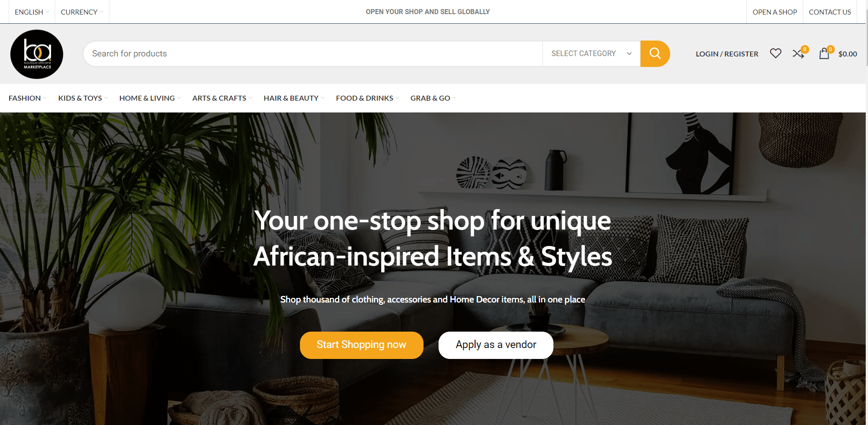The image size is (868, 425).
Task: Open the shopping bag cart icon
Action: (824, 54)
